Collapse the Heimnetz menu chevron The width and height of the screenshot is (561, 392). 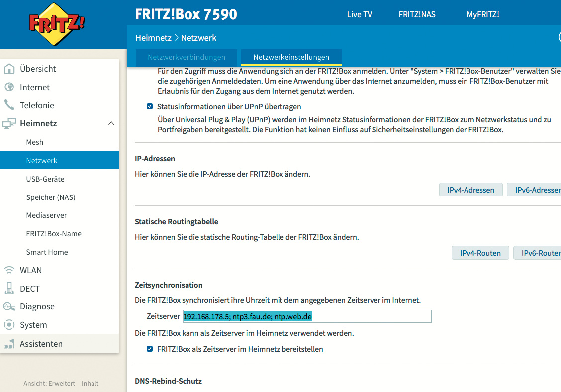(111, 123)
